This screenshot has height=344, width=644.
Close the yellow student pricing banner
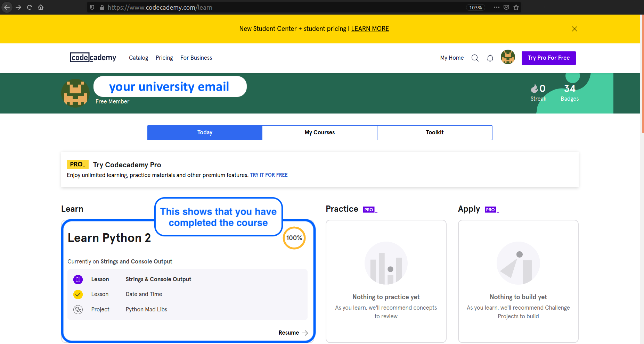pos(574,29)
